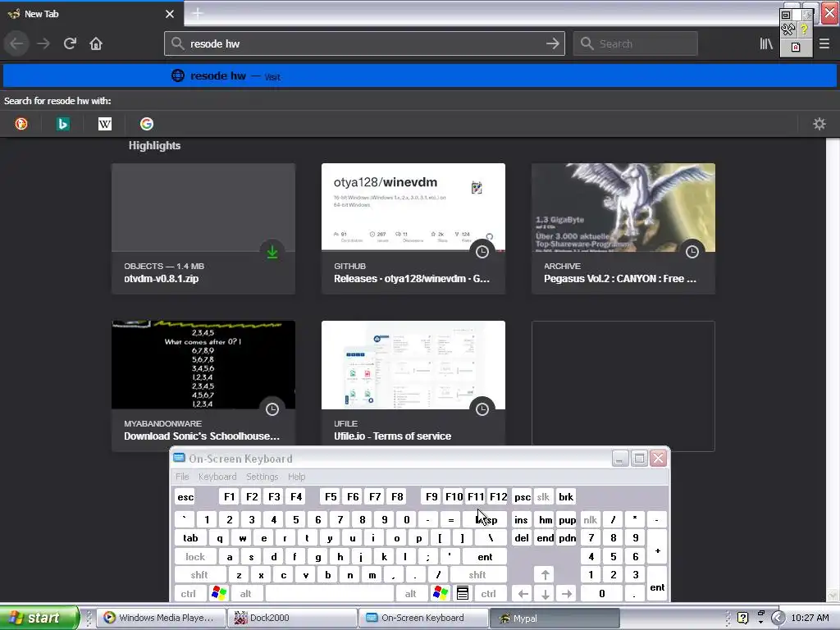Image resolution: width=840 pixels, height=630 pixels.
Task: Search with the Bing icon
Action: click(x=62, y=125)
